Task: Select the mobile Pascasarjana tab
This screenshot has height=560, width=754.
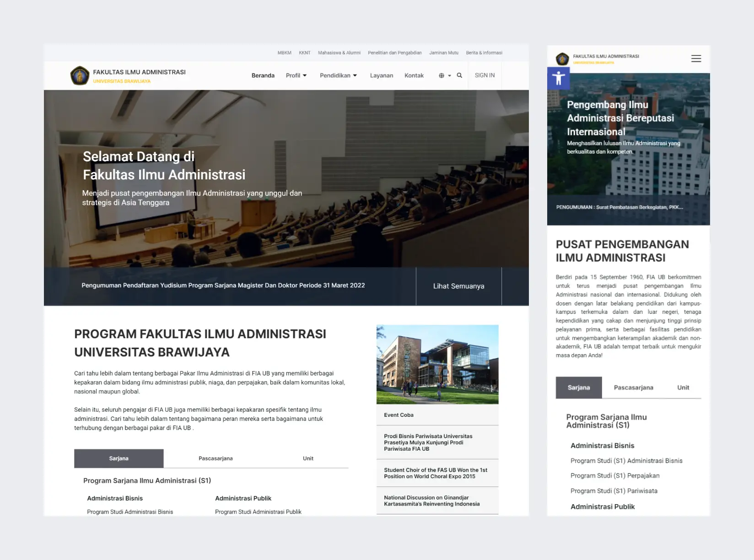Action: [x=633, y=388]
